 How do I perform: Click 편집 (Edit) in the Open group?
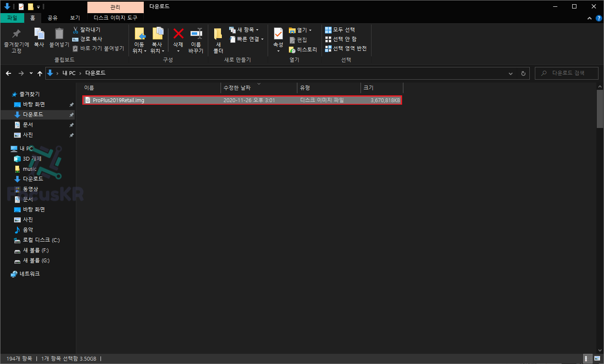coord(298,40)
